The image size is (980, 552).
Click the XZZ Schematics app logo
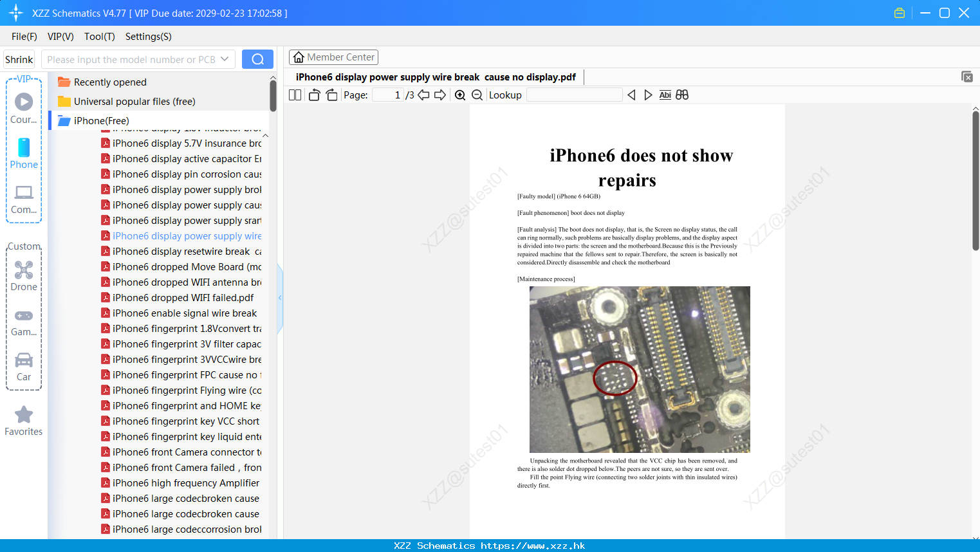16,13
